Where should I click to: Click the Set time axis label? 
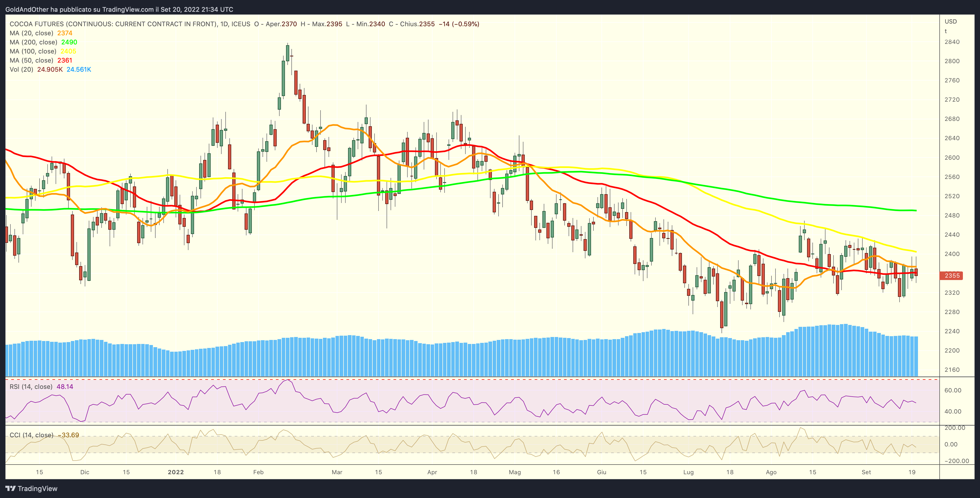coord(866,472)
